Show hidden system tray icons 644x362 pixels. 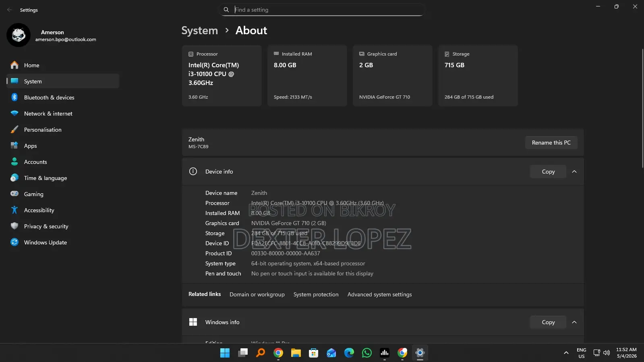(566, 353)
